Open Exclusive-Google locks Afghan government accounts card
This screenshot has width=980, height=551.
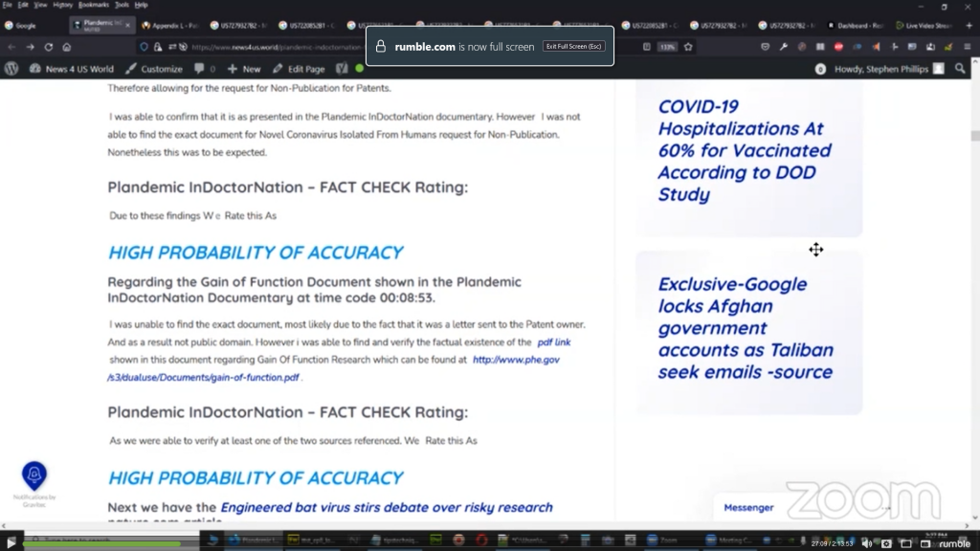(x=748, y=333)
